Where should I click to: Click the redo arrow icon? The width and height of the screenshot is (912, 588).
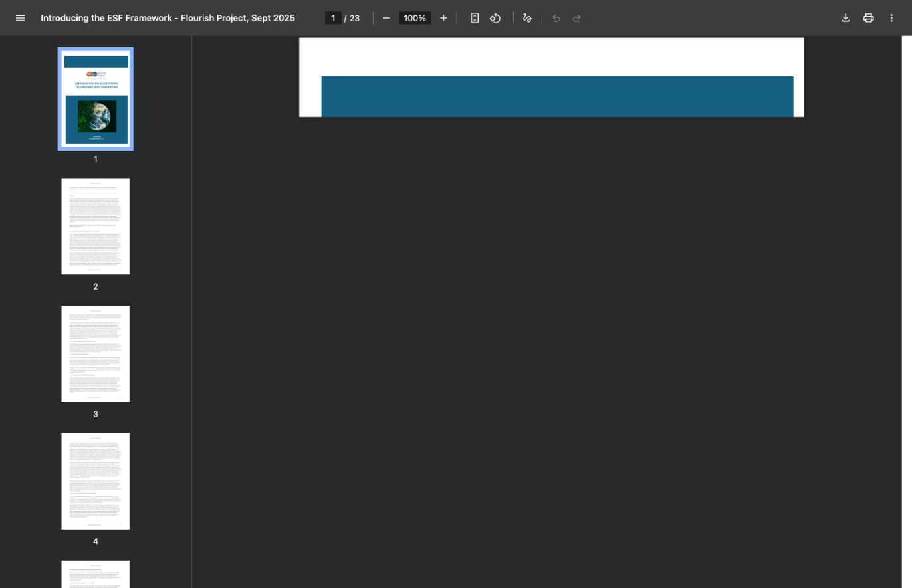(x=577, y=18)
